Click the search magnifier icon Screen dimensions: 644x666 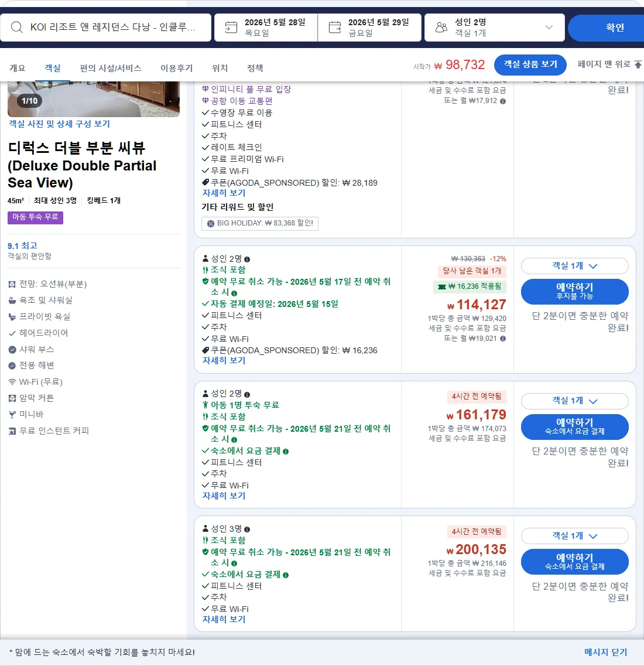(16, 28)
